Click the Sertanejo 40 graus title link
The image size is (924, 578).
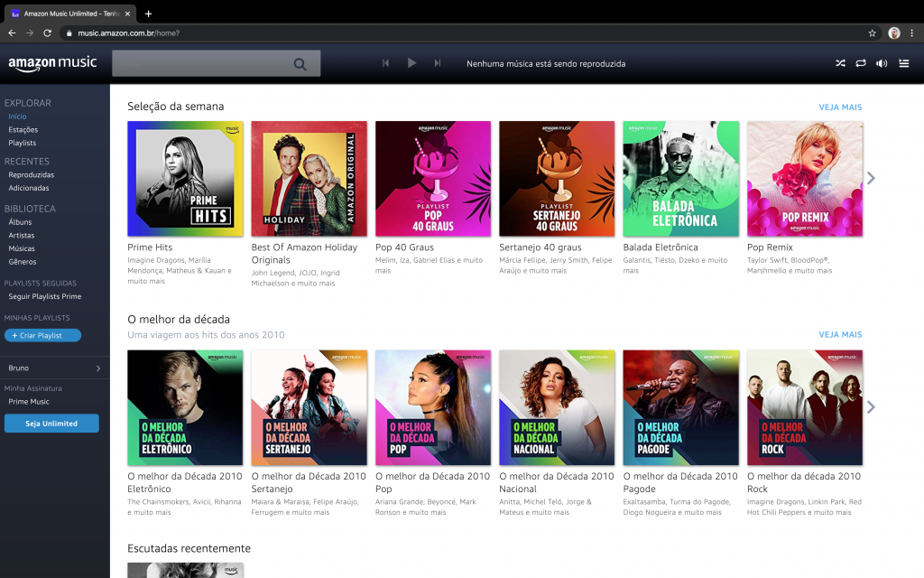(x=540, y=247)
